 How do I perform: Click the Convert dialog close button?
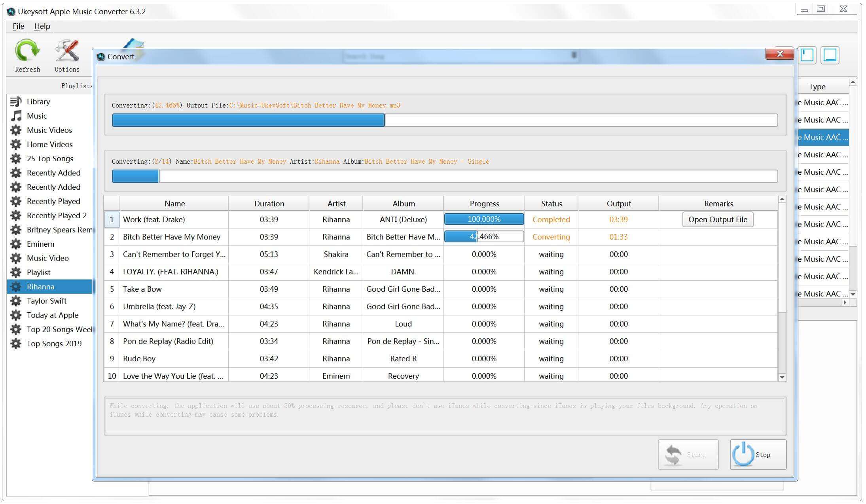pyautogui.click(x=779, y=55)
